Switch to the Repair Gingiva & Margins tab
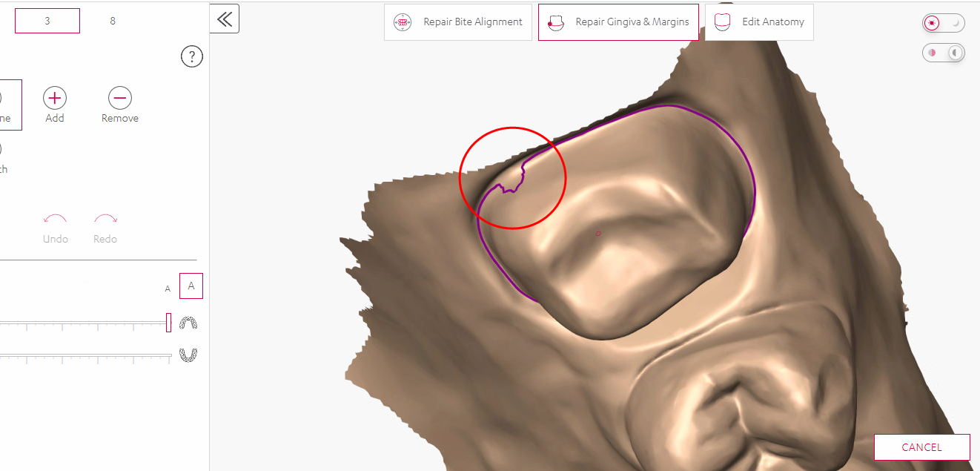This screenshot has width=980, height=471. [x=618, y=22]
